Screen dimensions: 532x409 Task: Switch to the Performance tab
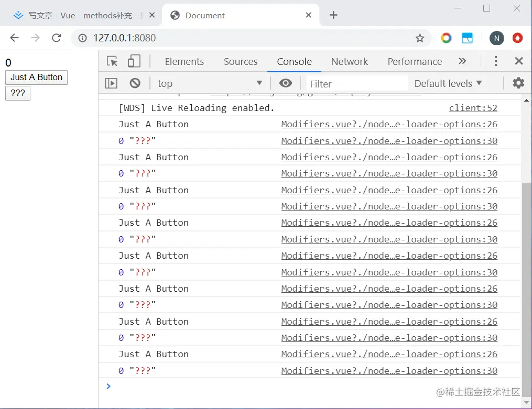pyautogui.click(x=415, y=61)
